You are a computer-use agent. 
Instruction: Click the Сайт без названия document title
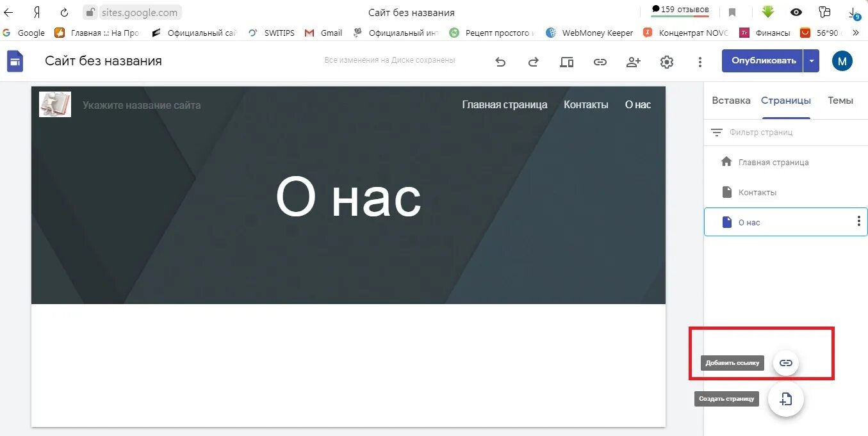click(x=103, y=61)
